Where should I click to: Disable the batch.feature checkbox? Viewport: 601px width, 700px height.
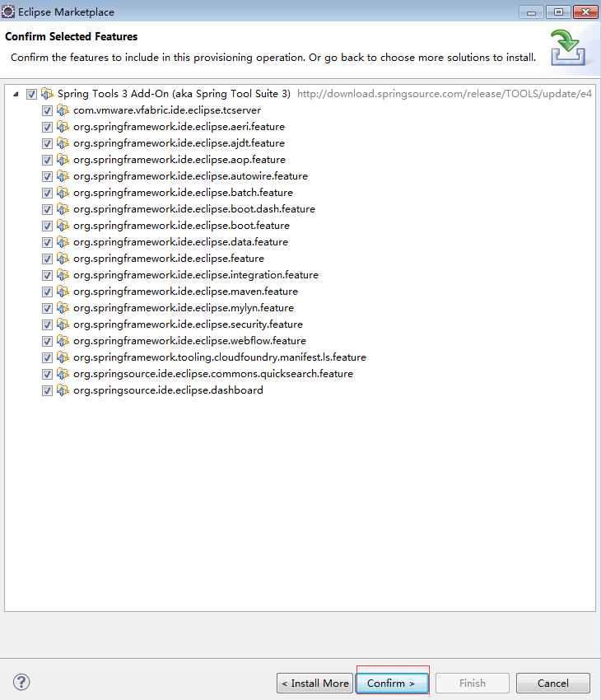[47, 194]
